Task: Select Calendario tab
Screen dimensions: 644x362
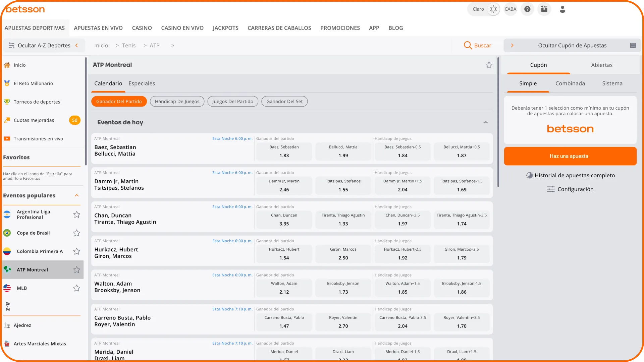Action: click(x=108, y=83)
